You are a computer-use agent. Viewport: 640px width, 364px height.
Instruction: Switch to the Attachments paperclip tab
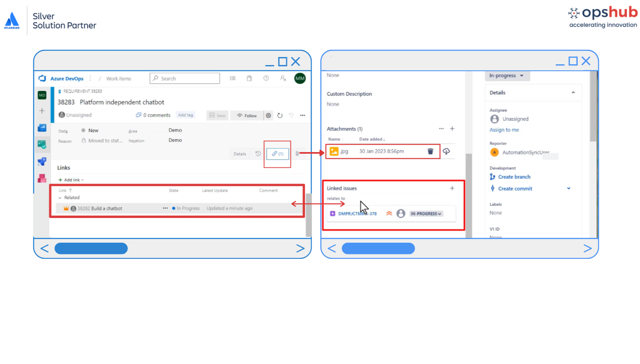(x=297, y=154)
